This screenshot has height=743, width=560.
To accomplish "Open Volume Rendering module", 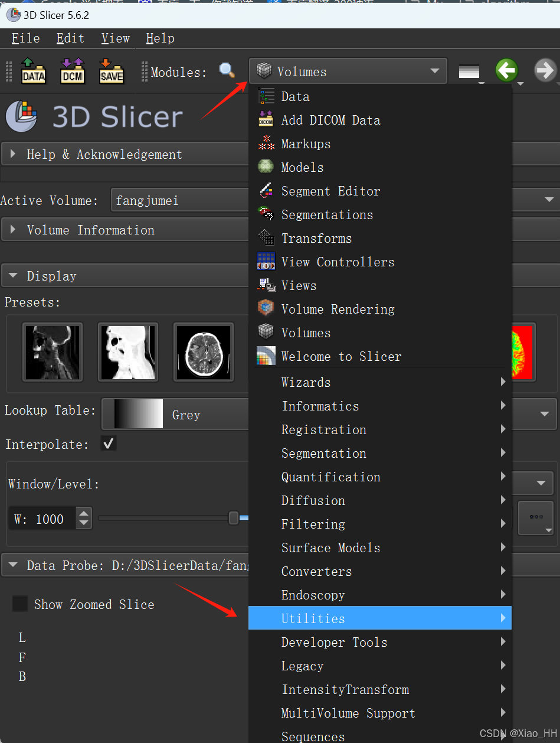I will coord(380,309).
